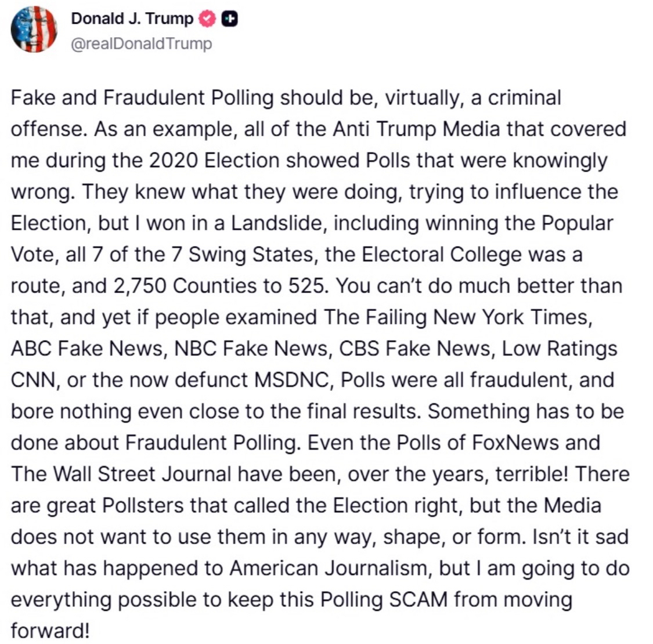Image resolution: width=653 pixels, height=644 pixels.
Task: Click the black plus badge icon
Action: [230, 19]
